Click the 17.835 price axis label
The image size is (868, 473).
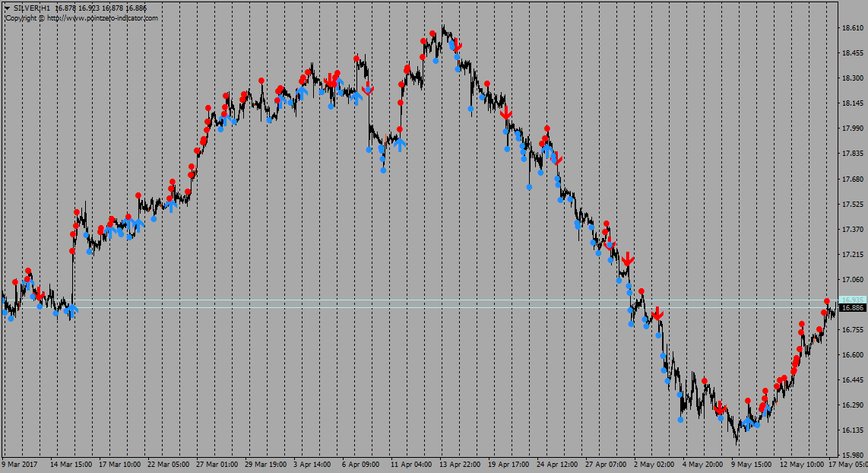[853, 154]
